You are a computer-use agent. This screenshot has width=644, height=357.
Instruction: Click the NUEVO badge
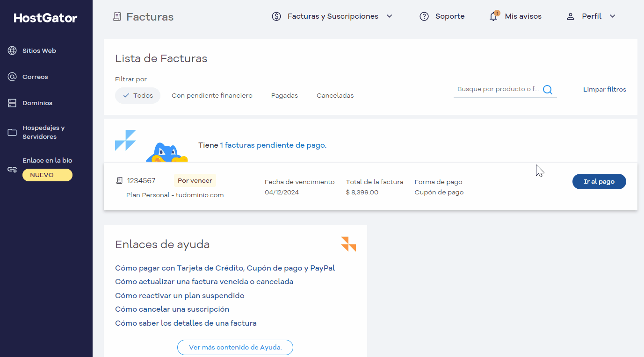pos(47,175)
